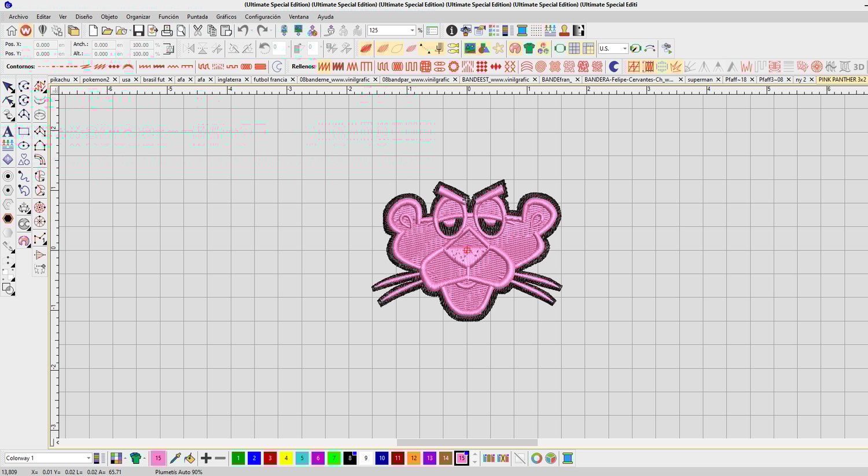The width and height of the screenshot is (868, 476).
Task: Choose the Basic Shapes heart tool
Action: point(24,160)
